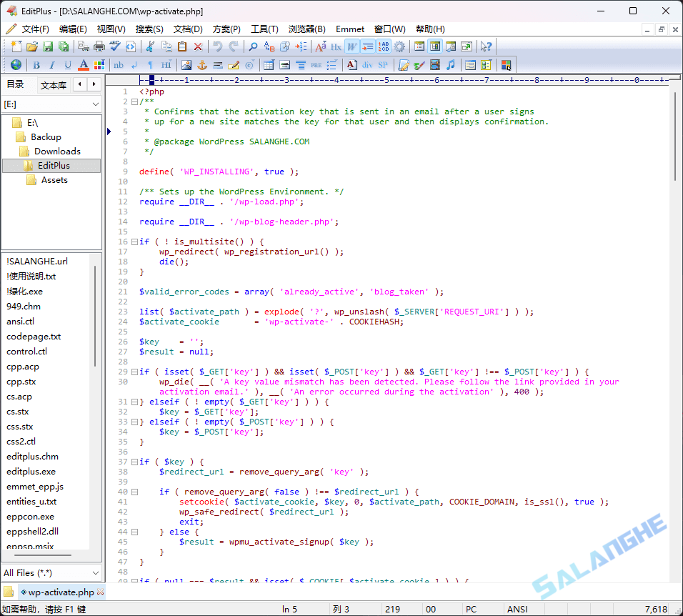Click the left arrow beside 文本库 tab

[x=79, y=85]
